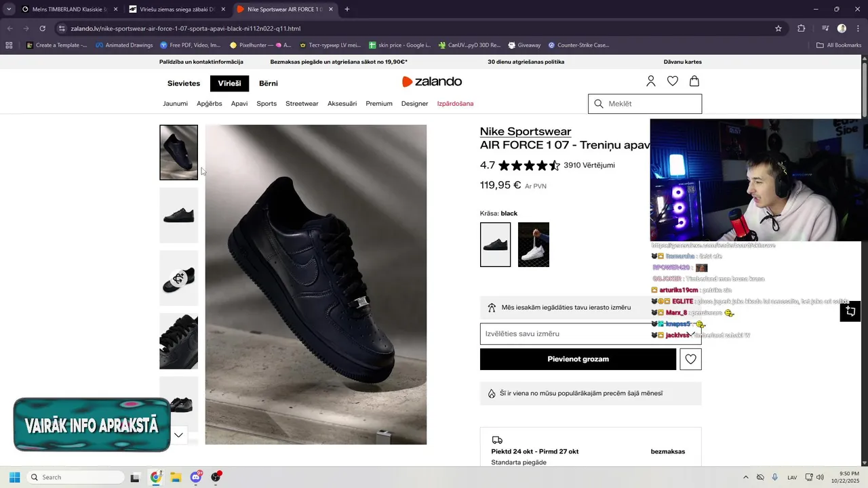Switch to Vīriešu ziemas sniega zābaki tab
The image size is (868, 488).
point(176,9)
